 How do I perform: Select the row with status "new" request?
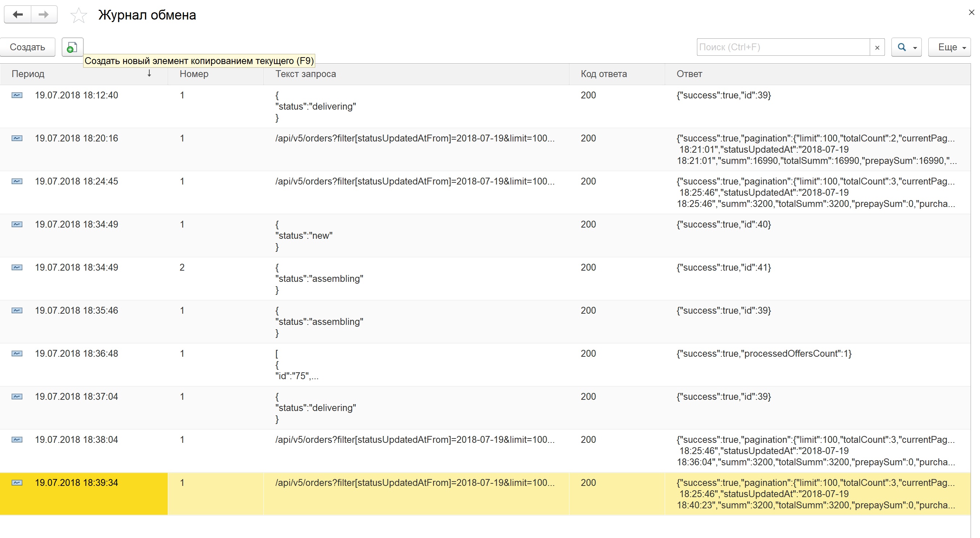(304, 235)
